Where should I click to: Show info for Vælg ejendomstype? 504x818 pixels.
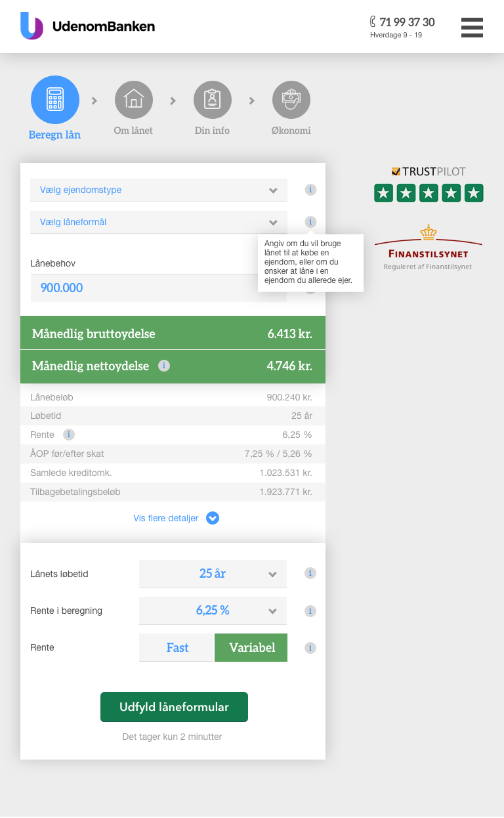[x=311, y=190]
